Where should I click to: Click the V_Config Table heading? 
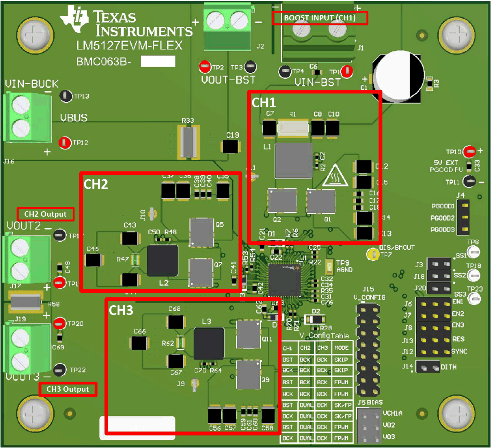pos(324,336)
